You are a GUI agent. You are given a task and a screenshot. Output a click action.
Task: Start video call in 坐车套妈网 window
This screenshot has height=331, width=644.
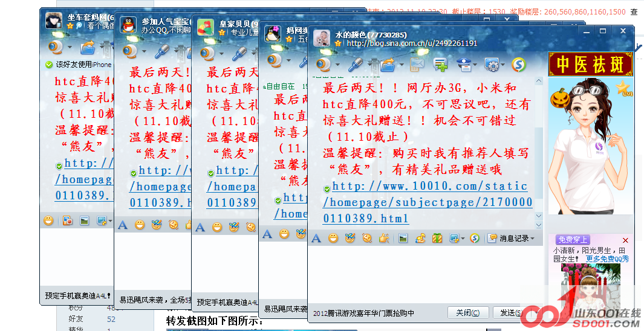point(56,47)
